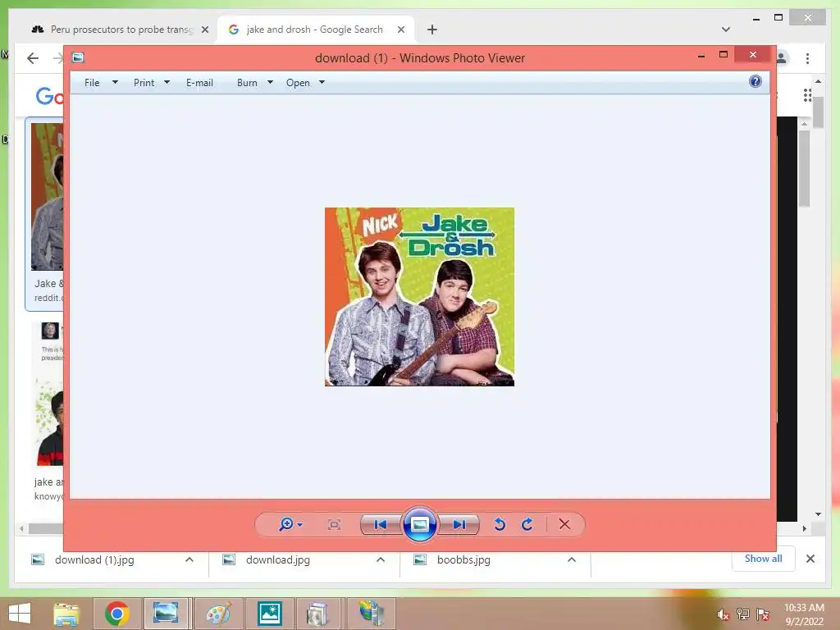The height and width of the screenshot is (630, 840).
Task: Click the magnifier zoom button
Action: 286,524
